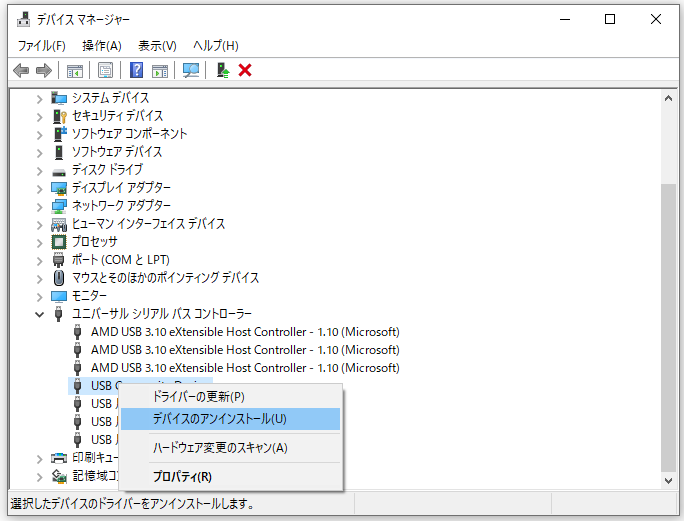Open the blue question mark Help icon

tap(137, 70)
